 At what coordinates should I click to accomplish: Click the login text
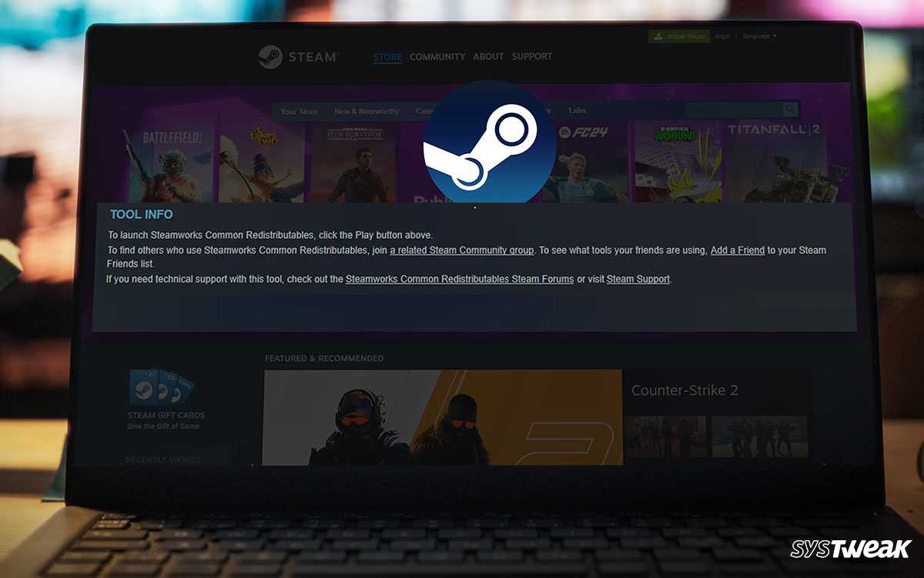click(722, 36)
